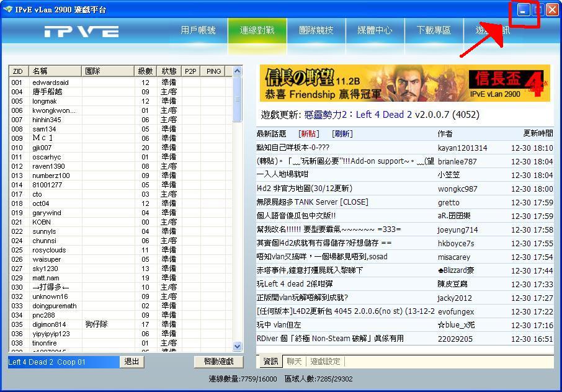
Task: Click the PING column header
Action: coord(213,71)
